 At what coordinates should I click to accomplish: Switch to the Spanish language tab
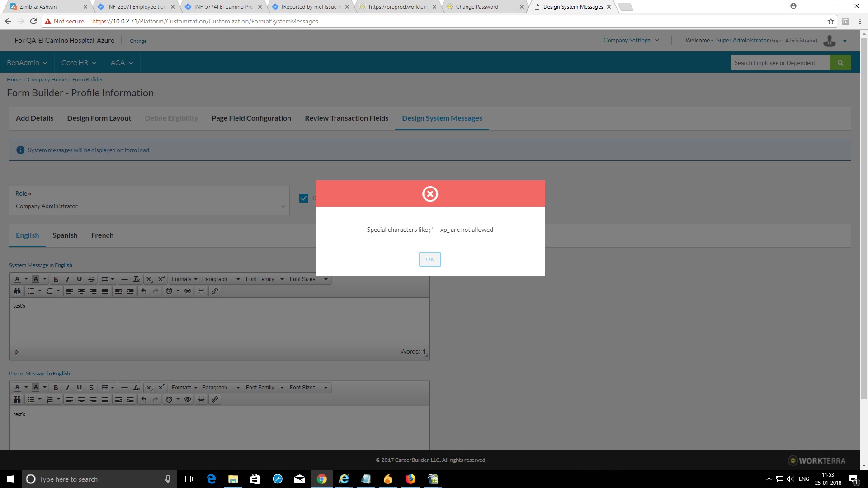(x=65, y=235)
